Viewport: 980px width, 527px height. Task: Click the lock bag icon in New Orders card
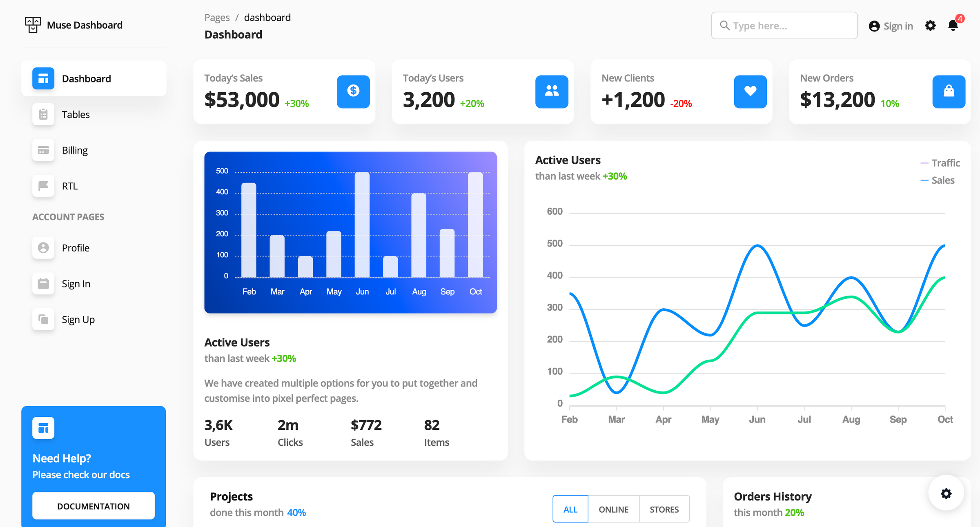click(x=949, y=91)
